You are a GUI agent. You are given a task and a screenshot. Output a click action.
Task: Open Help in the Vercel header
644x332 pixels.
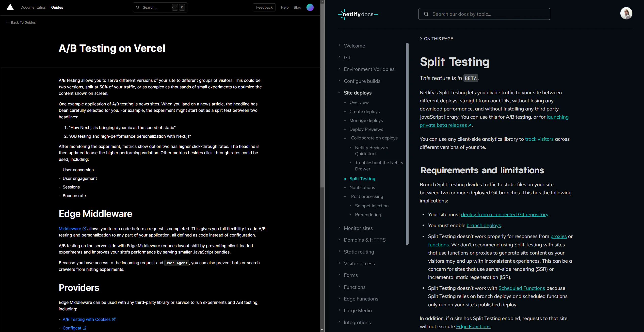(285, 7)
